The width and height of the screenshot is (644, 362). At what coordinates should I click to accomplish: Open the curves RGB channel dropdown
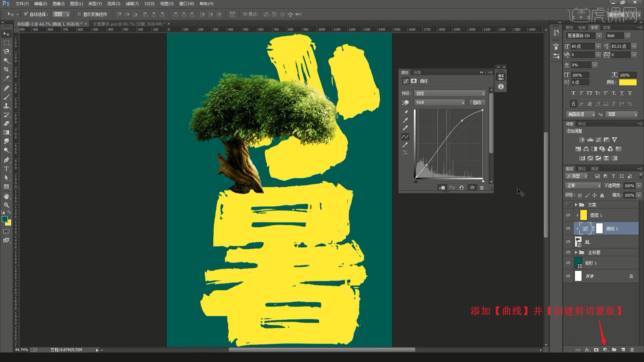click(x=439, y=103)
